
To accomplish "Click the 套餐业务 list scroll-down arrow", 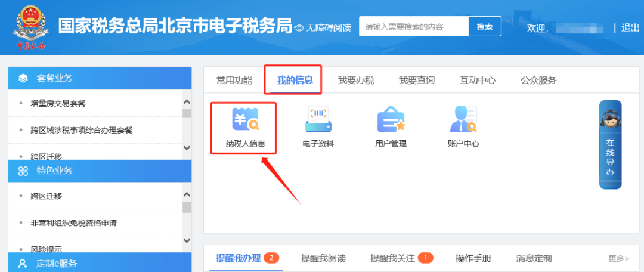I will (187, 147).
